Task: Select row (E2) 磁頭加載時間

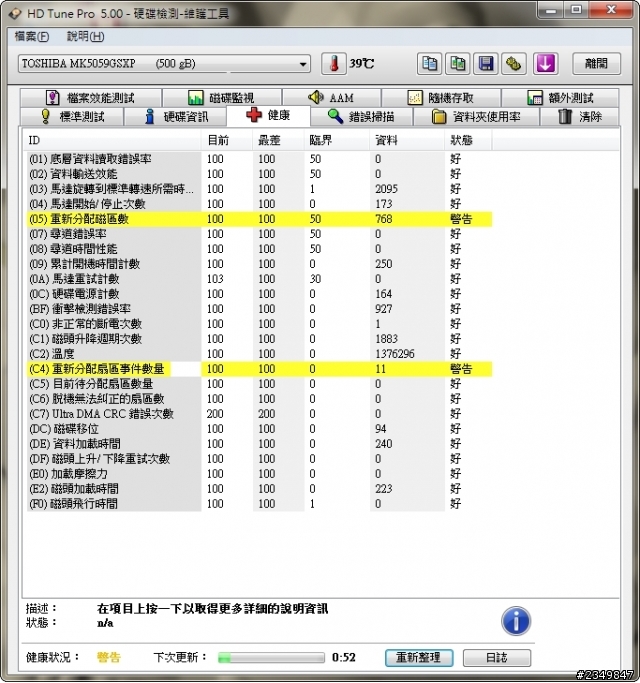Action: [260, 489]
